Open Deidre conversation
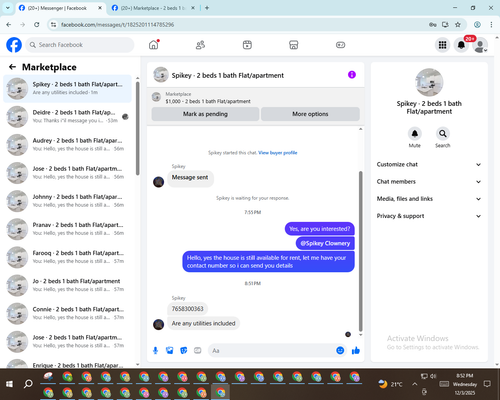Image resolution: width=500 pixels, height=400 pixels. pos(67,117)
